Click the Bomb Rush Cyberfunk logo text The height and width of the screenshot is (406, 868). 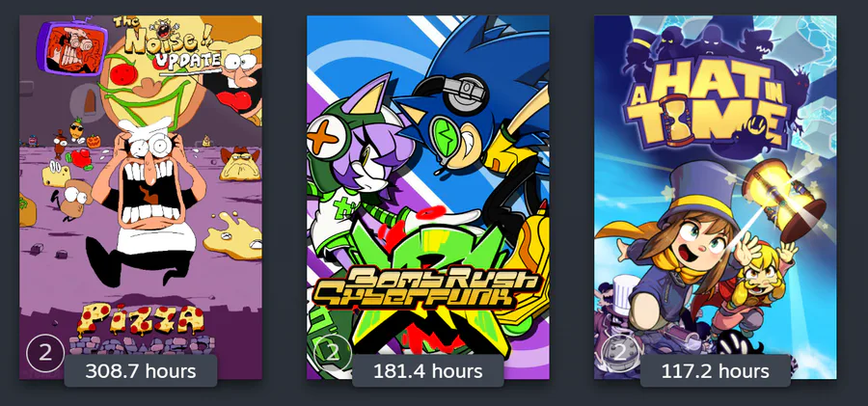pos(425,285)
